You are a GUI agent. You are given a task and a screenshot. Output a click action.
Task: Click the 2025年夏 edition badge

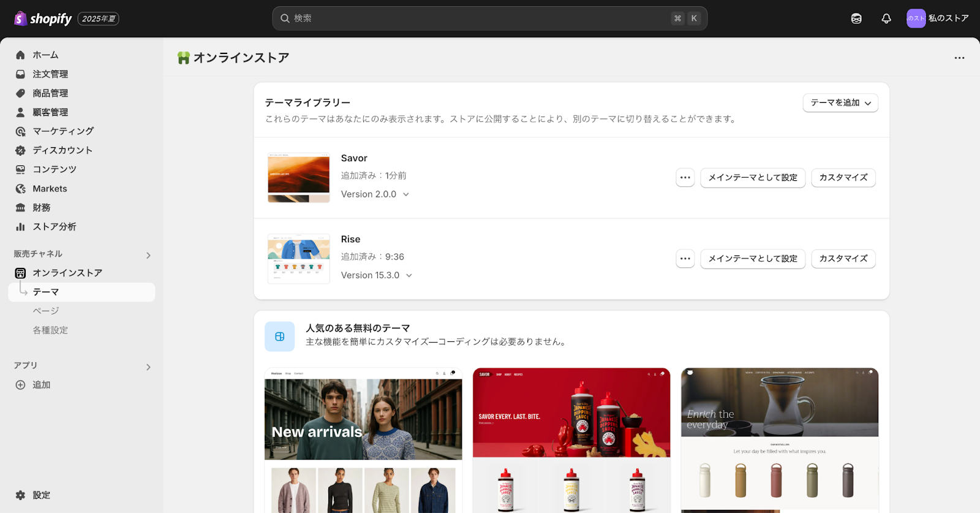99,19
